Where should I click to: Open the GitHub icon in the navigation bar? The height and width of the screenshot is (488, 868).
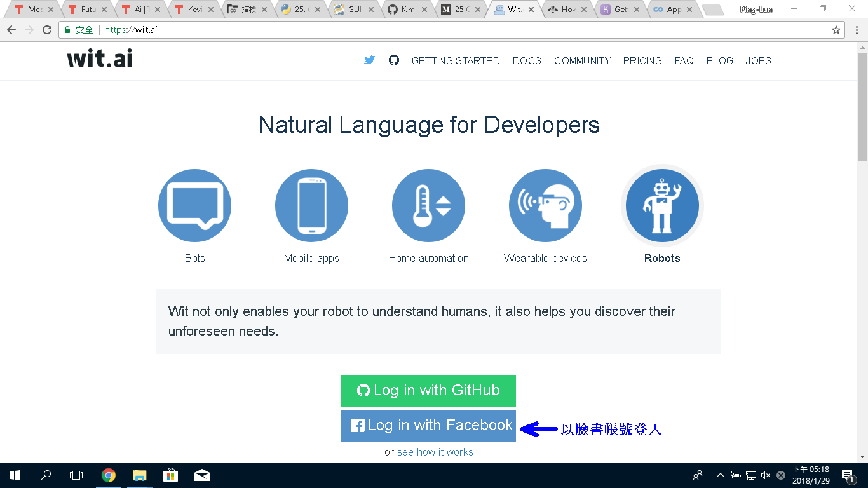tap(394, 60)
